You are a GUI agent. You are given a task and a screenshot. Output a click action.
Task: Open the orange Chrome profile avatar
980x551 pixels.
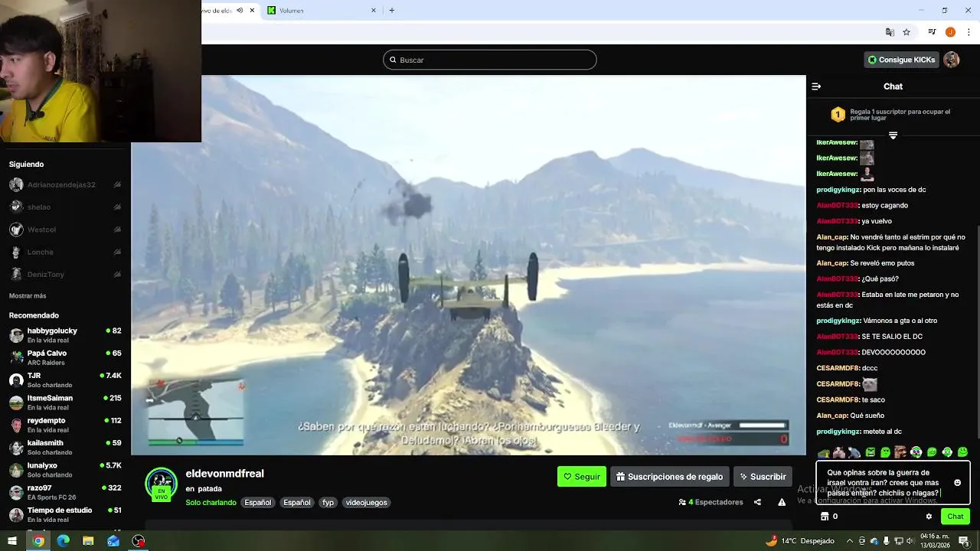[x=950, y=32]
